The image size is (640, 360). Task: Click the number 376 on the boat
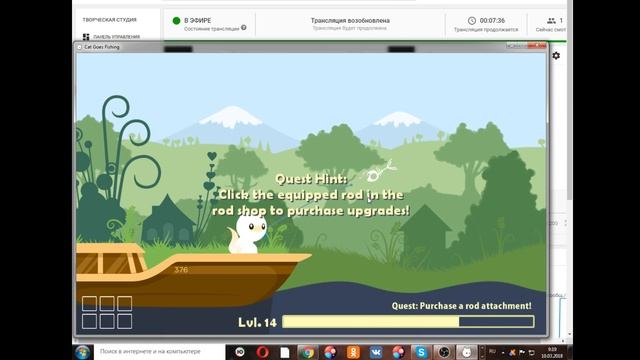[181, 270]
